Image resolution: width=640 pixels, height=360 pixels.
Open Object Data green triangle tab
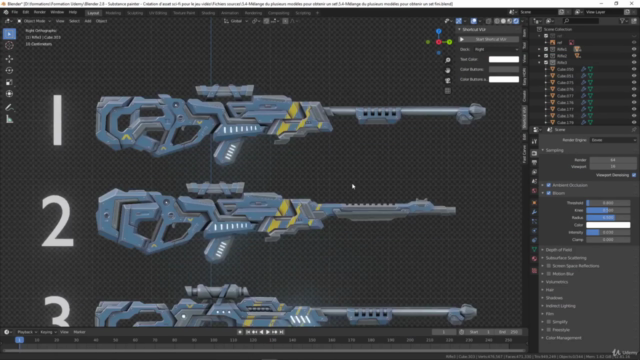coord(534,249)
